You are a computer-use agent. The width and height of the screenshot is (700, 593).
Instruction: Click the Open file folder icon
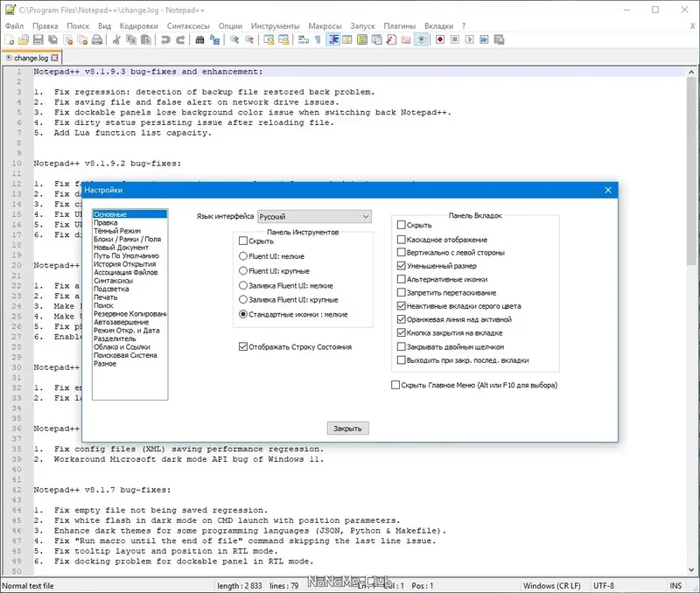point(24,40)
